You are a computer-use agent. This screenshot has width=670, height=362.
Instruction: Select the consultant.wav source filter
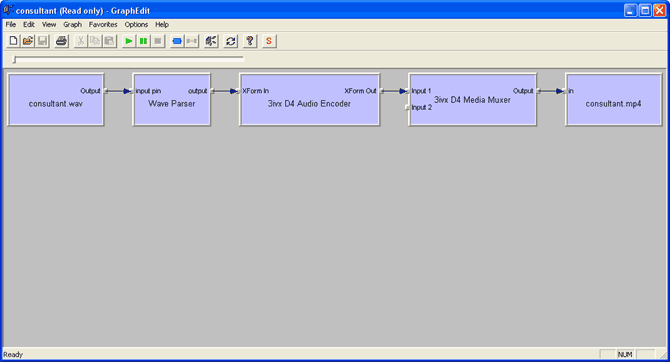[56, 100]
